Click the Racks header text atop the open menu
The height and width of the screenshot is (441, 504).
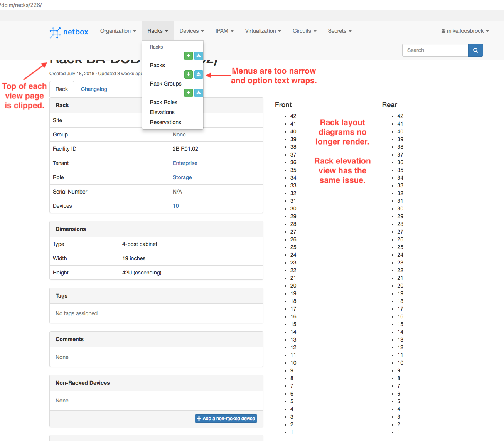(x=156, y=47)
